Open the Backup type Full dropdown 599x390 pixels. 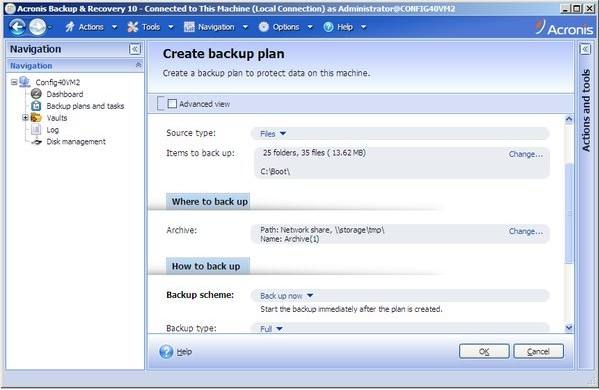[x=271, y=329]
